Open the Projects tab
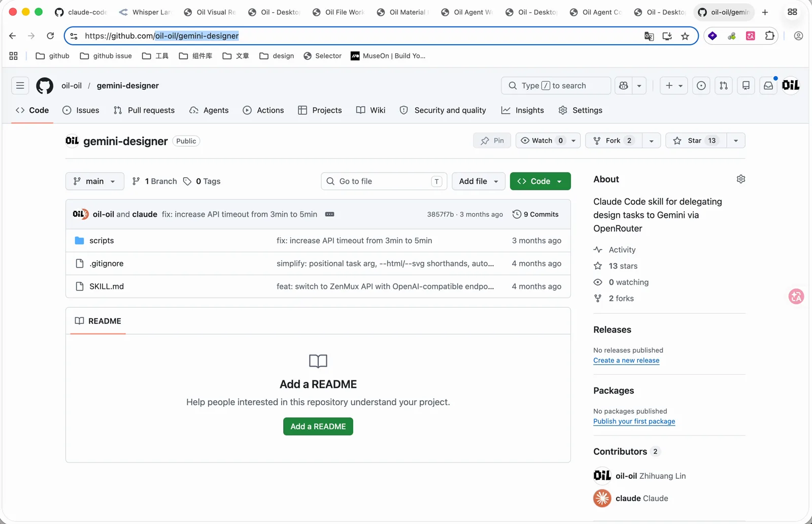Viewport: 812px width, 524px height. coord(320,110)
